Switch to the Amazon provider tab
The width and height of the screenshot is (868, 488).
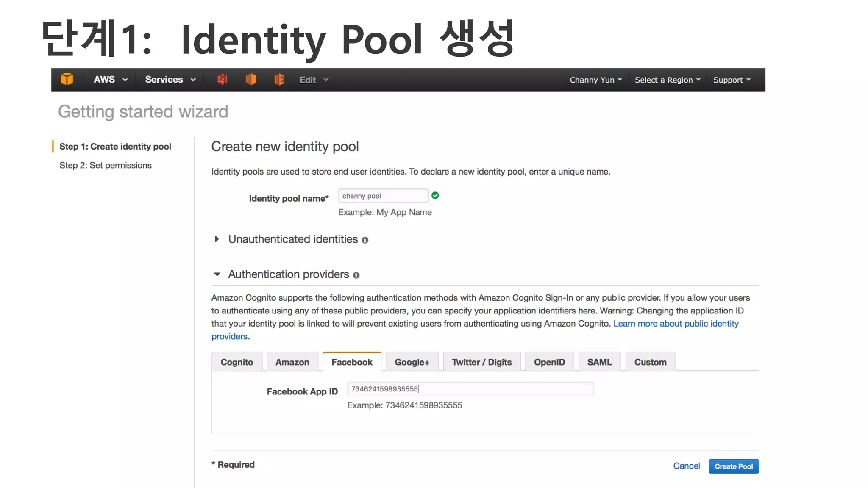pyautogui.click(x=292, y=362)
